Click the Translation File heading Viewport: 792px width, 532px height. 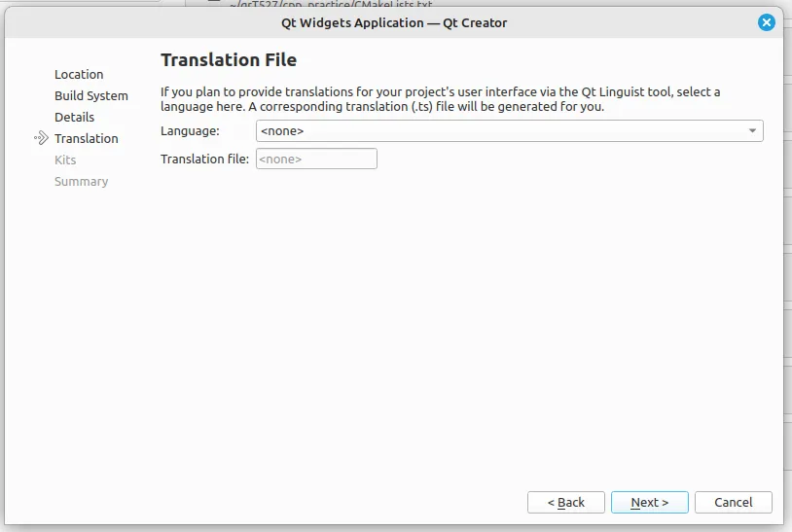click(229, 60)
